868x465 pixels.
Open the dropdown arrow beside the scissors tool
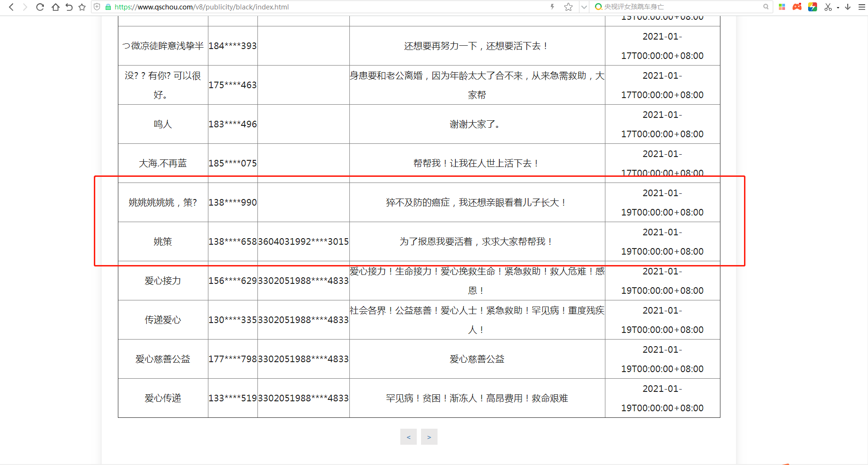pos(838,7)
